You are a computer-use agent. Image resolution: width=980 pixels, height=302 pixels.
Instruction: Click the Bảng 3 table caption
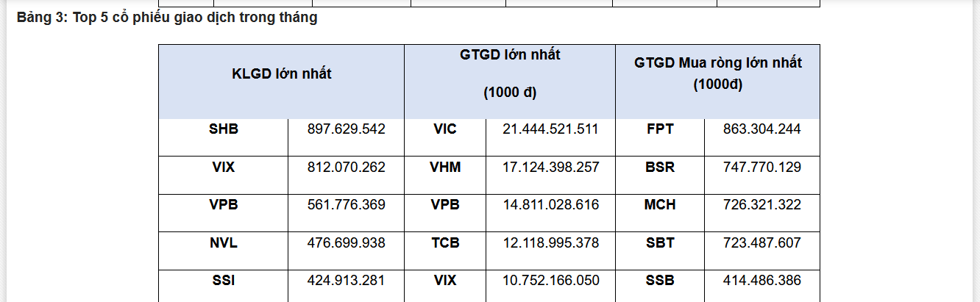click(168, 18)
